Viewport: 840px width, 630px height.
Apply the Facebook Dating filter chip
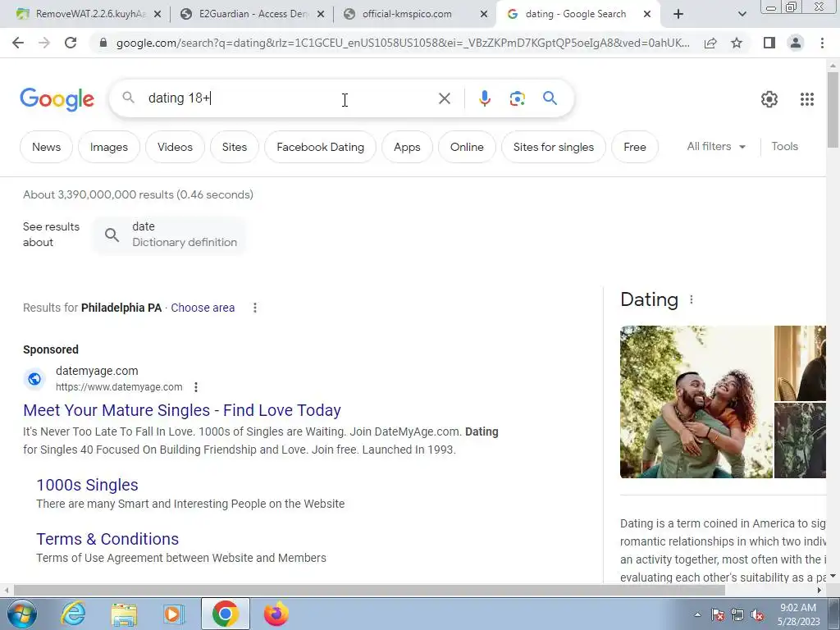click(321, 147)
